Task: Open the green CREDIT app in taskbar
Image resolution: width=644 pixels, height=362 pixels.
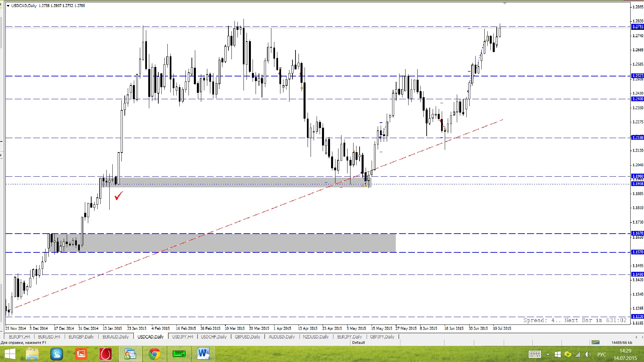Action: click(179, 354)
